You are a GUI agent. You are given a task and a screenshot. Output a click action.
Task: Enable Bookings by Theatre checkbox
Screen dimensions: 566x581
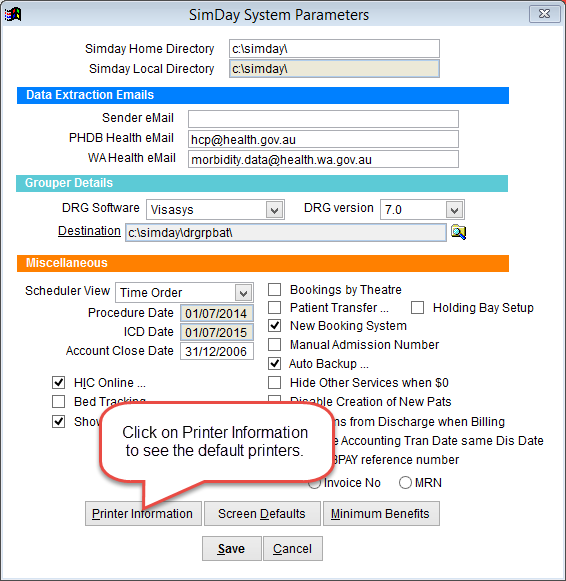(274, 289)
